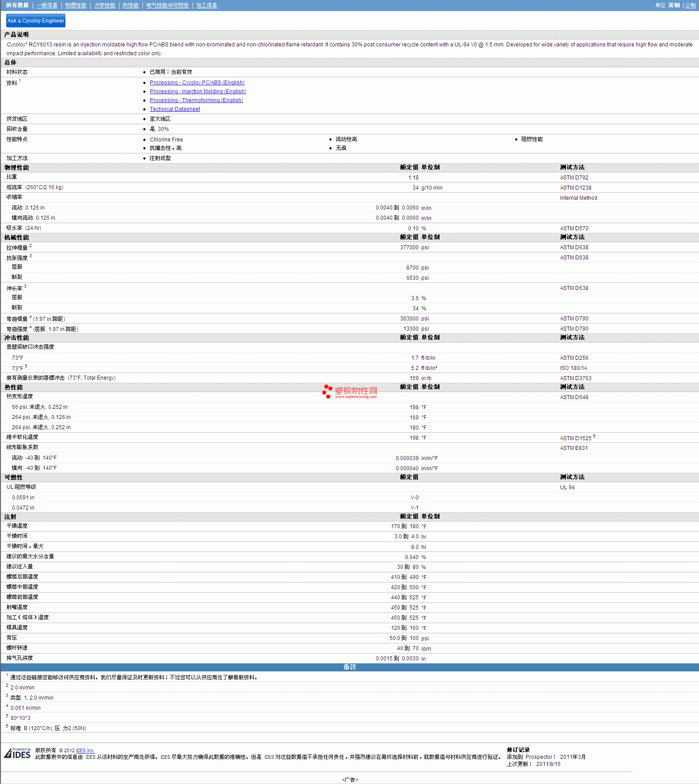
Task: Open the Technical Datasheet link
Action: pyautogui.click(x=175, y=109)
